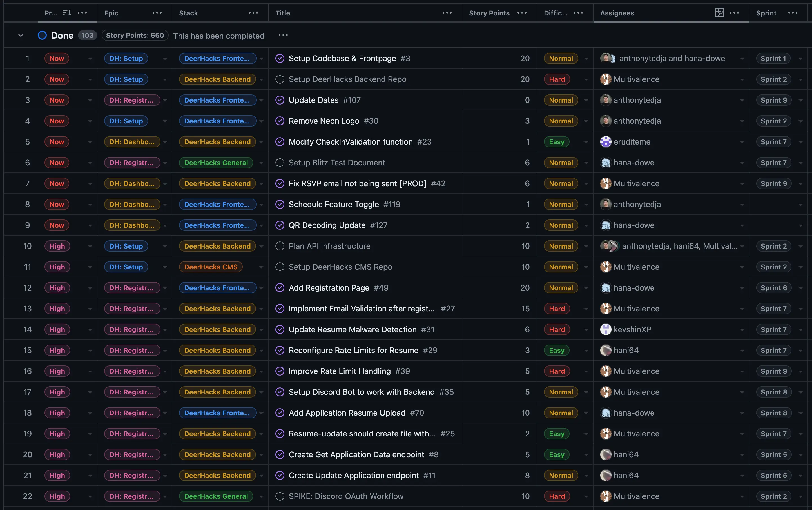Open the Sprint column options menu
Viewport: 812px width, 510px height.
pyautogui.click(x=793, y=13)
